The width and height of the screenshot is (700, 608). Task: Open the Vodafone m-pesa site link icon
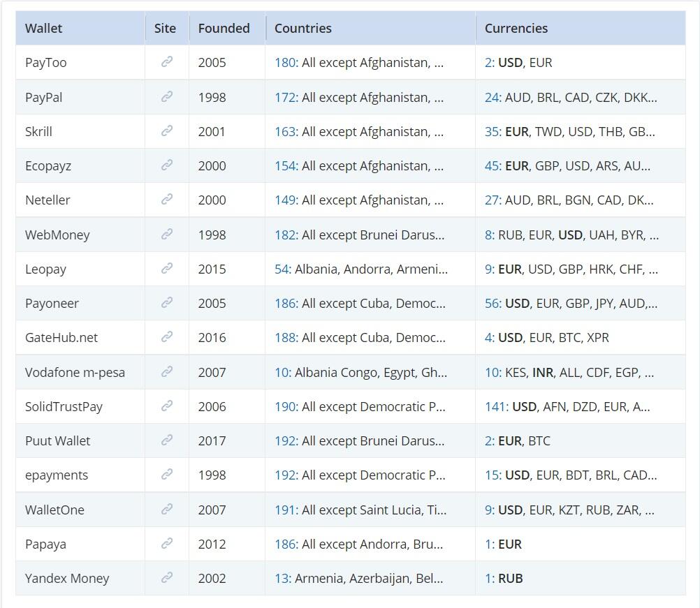[167, 371]
